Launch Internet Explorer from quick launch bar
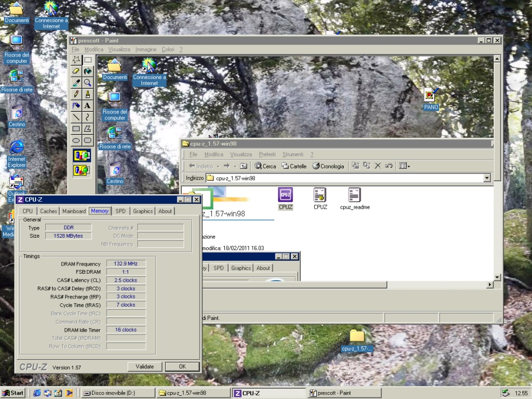This screenshot has width=532, height=399. pos(37,393)
